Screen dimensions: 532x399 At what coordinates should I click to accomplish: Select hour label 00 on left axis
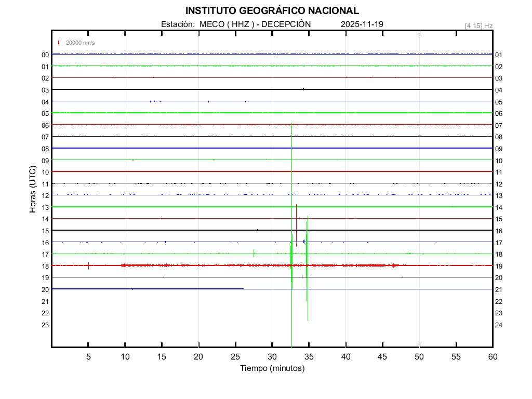(x=45, y=55)
